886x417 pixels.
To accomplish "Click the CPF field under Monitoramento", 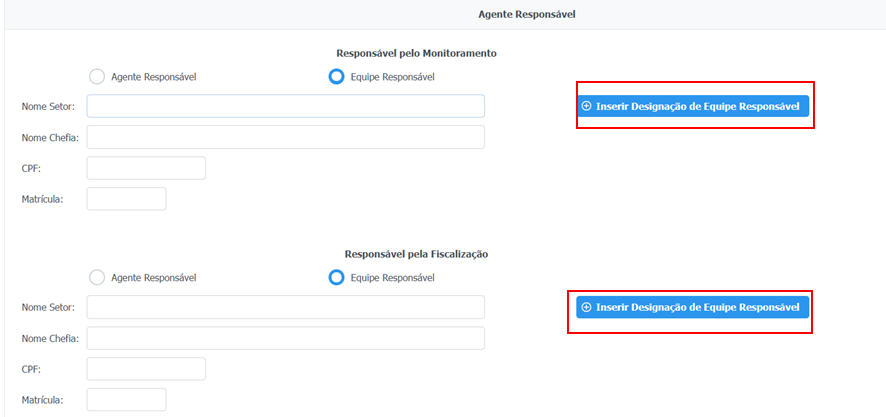I will (146, 168).
